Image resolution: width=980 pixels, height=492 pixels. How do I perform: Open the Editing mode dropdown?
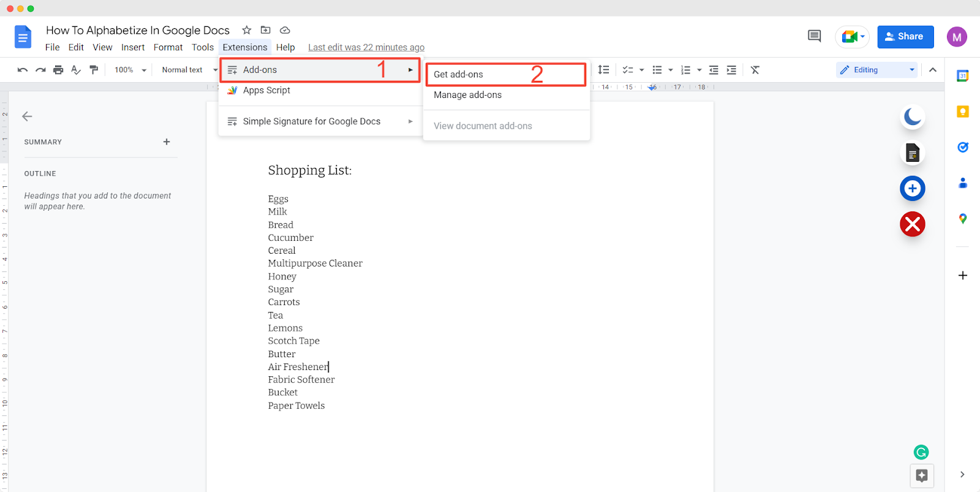pyautogui.click(x=876, y=70)
